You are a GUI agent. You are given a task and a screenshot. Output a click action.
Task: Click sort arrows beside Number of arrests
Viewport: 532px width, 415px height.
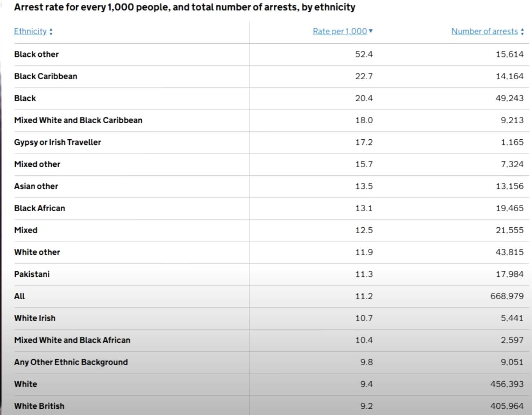[522, 32]
